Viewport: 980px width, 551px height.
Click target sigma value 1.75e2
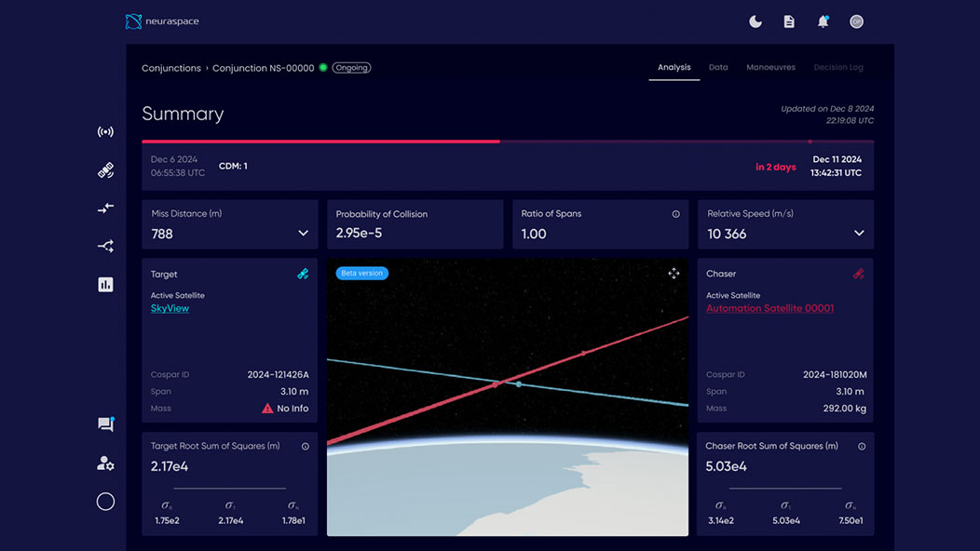tap(167, 521)
